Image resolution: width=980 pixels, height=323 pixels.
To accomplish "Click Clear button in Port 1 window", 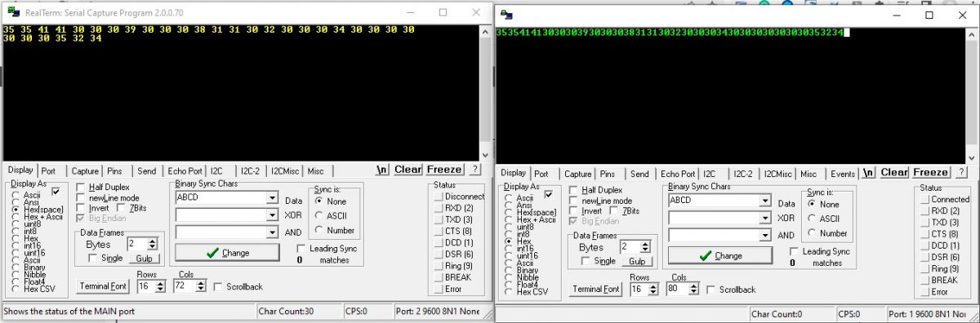I will click(893, 172).
